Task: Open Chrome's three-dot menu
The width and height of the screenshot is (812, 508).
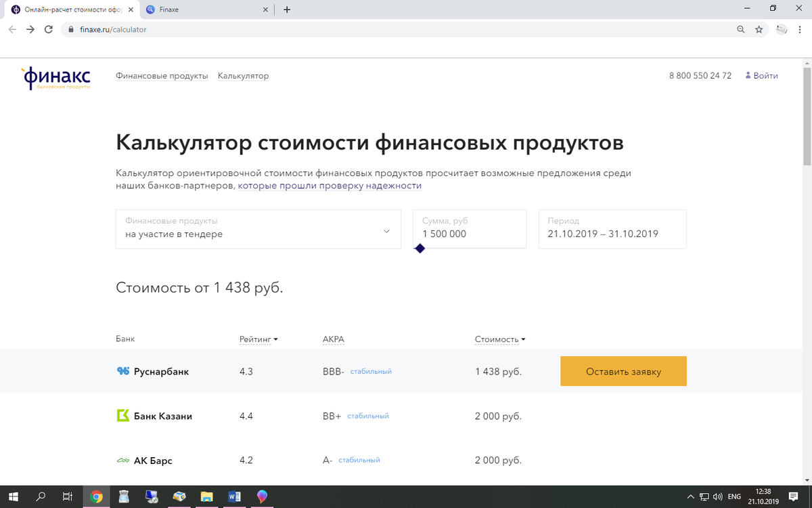Action: (x=800, y=29)
